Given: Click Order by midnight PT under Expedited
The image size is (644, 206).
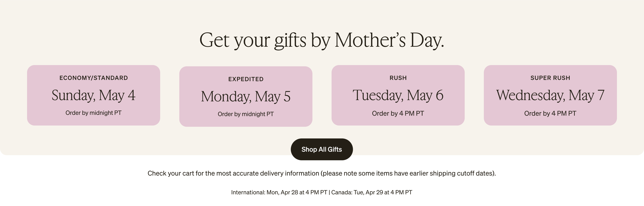Looking at the screenshot, I should pyautogui.click(x=246, y=114).
